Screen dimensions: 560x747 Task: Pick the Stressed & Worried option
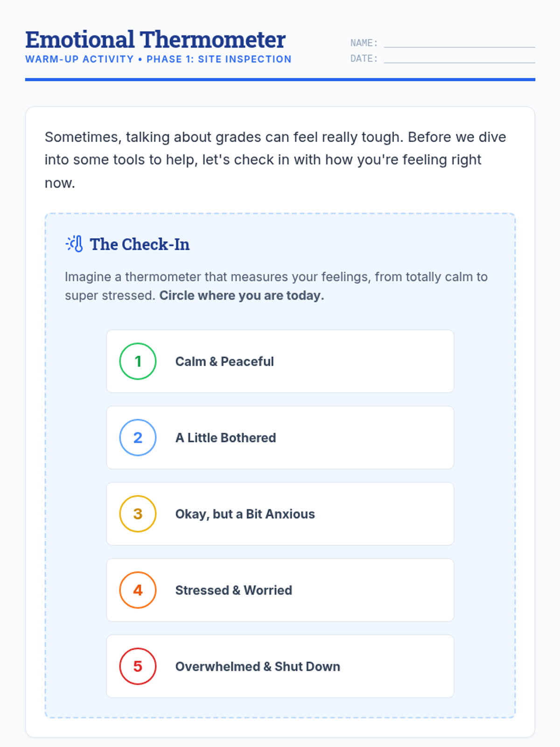(280, 590)
